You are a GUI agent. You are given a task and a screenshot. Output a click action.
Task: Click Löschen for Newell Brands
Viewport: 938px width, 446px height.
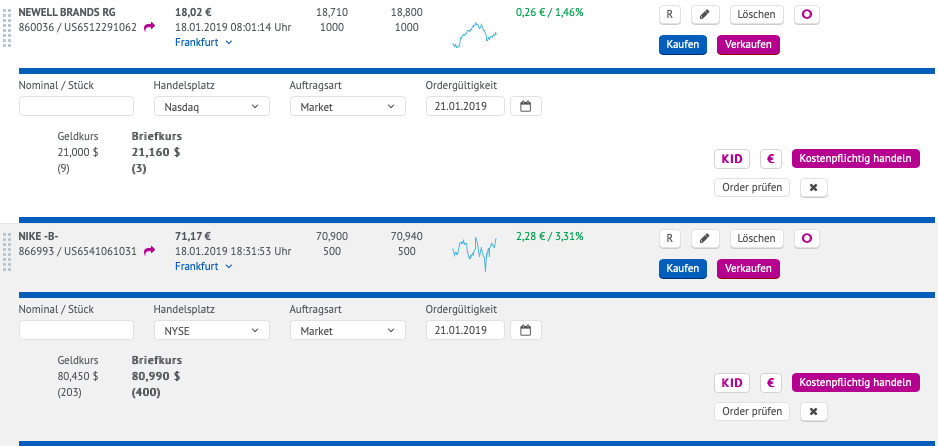pyautogui.click(x=757, y=15)
